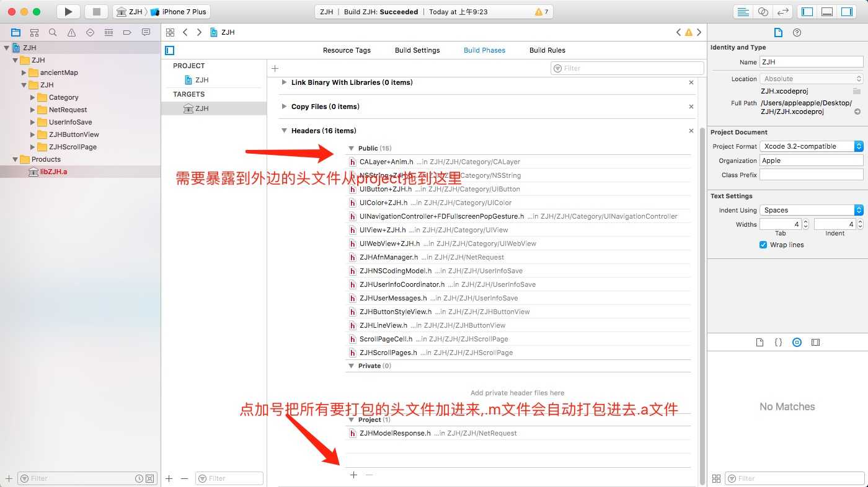Switch to Resource Tags tab
The width and height of the screenshot is (868, 487).
tap(347, 50)
